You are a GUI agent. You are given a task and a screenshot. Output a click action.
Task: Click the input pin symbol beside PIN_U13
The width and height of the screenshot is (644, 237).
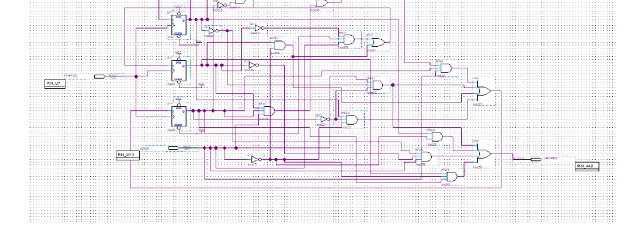173,148
